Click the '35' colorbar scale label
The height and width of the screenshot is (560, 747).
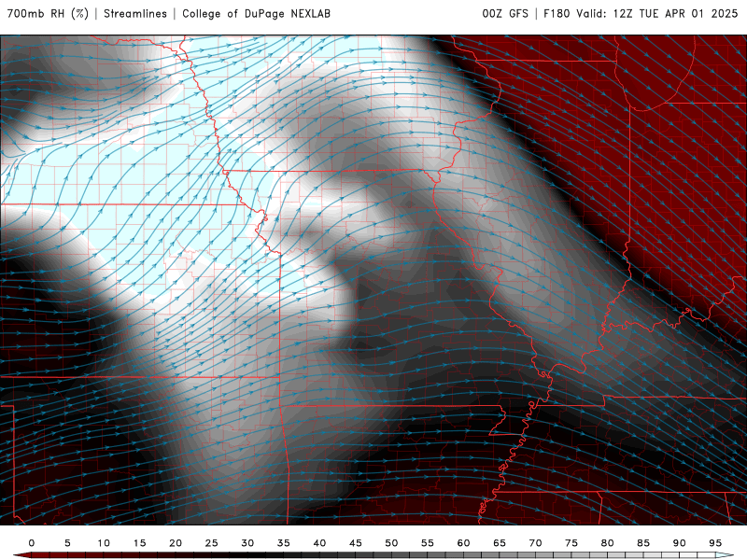pos(284,543)
